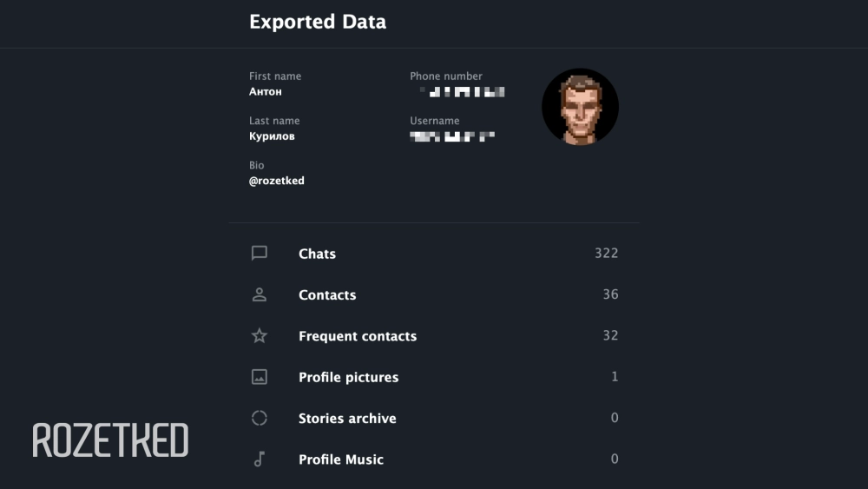The height and width of the screenshot is (489, 868).
Task: Click the Chats count 322
Action: [x=606, y=254]
